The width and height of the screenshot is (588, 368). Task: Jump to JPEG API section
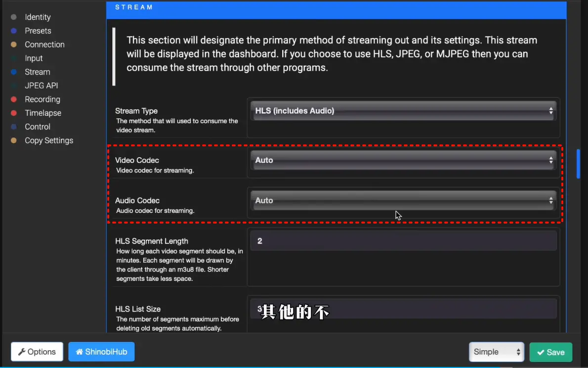point(42,86)
